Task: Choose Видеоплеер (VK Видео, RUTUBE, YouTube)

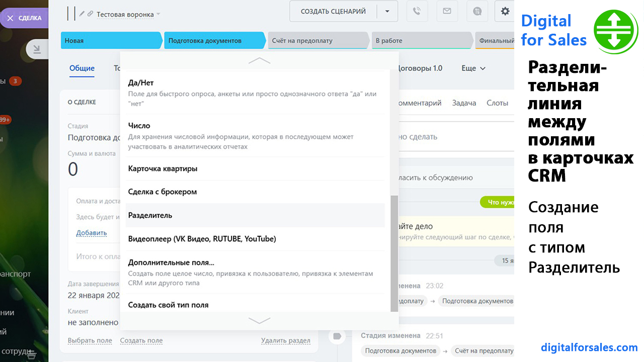Action: [255, 239]
